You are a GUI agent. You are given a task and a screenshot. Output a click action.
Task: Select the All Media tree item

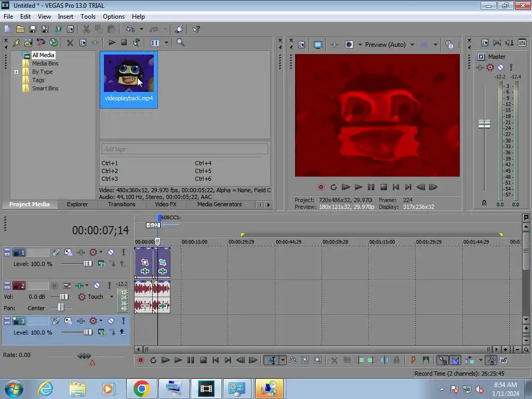point(43,55)
